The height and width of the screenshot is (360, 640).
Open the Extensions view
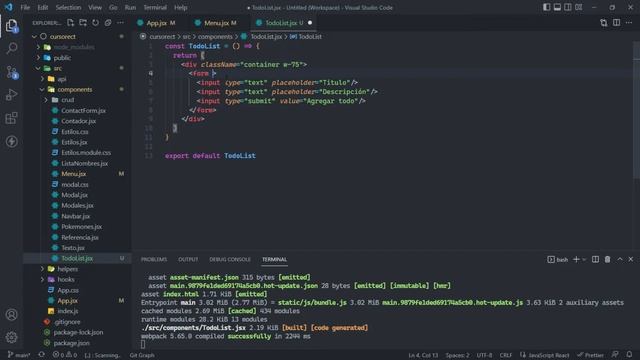(x=11, y=118)
